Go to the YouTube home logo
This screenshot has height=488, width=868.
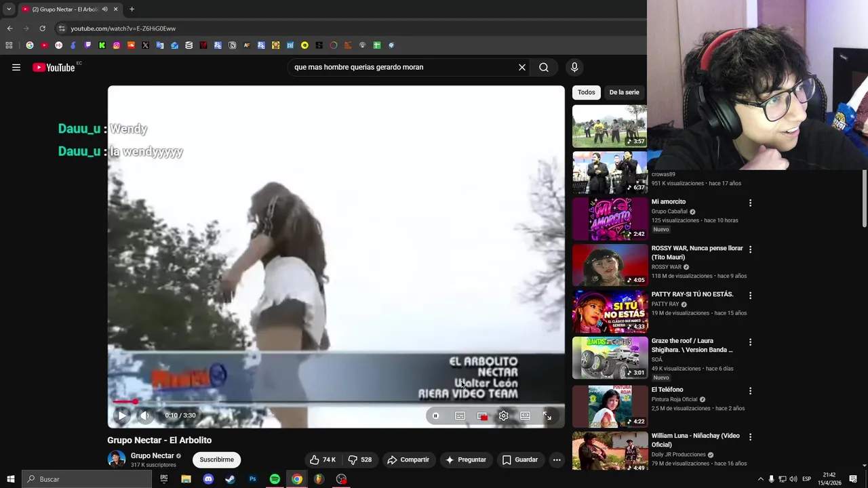(x=54, y=67)
